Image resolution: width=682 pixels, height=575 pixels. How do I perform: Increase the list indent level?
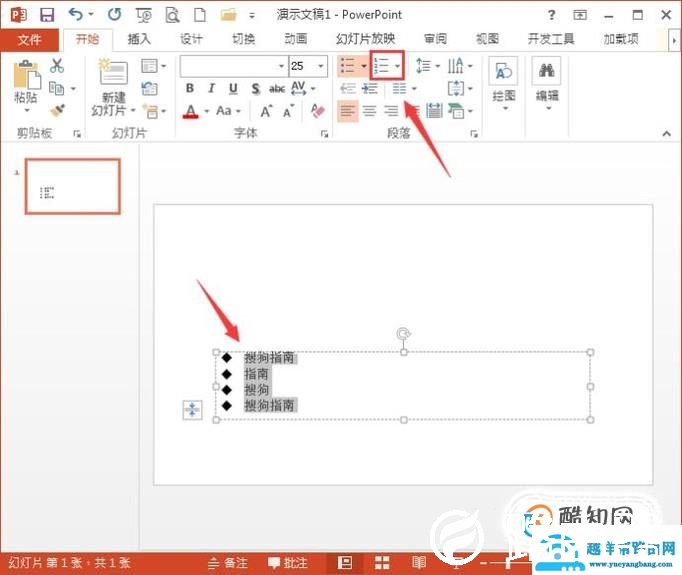tap(370, 89)
